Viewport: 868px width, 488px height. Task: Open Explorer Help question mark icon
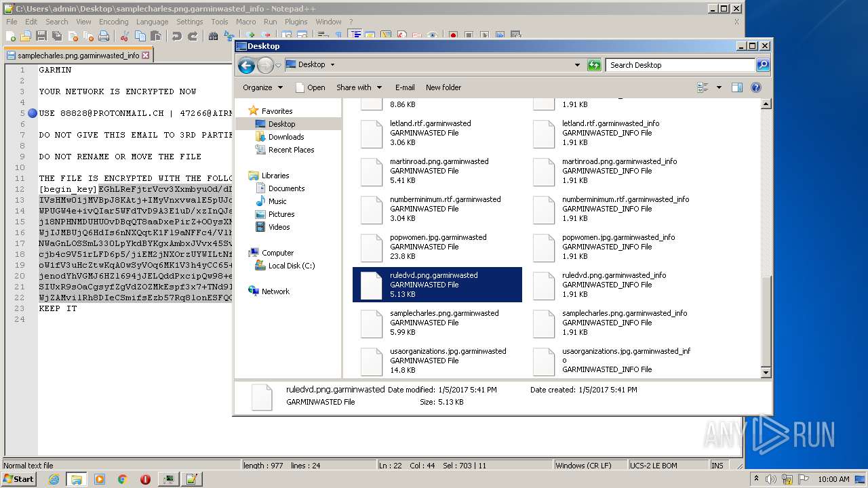click(756, 87)
